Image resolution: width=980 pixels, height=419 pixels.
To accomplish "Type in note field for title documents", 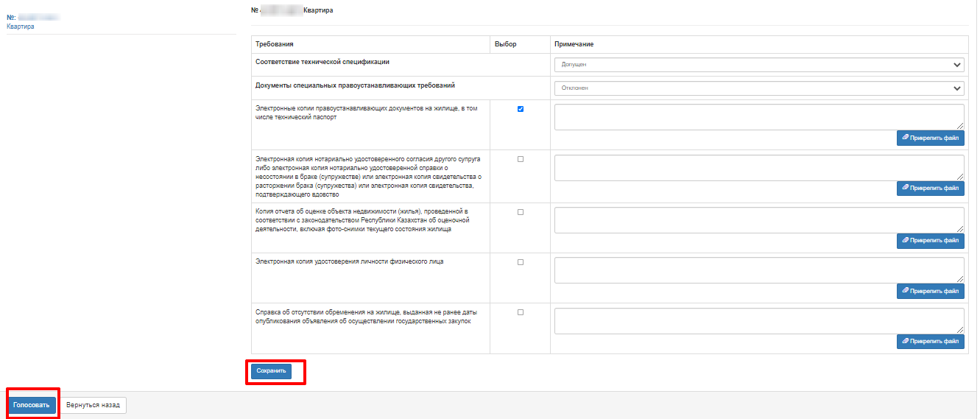I will [758, 117].
